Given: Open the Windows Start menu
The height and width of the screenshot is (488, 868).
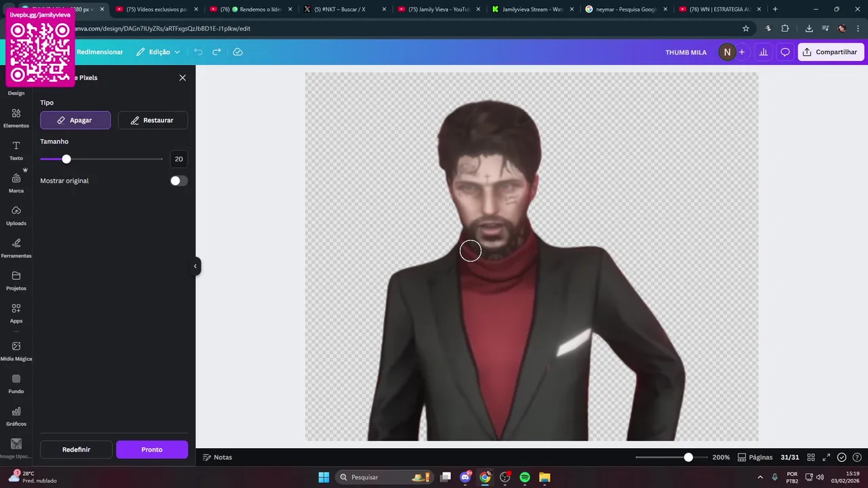Looking at the screenshot, I should click(323, 477).
